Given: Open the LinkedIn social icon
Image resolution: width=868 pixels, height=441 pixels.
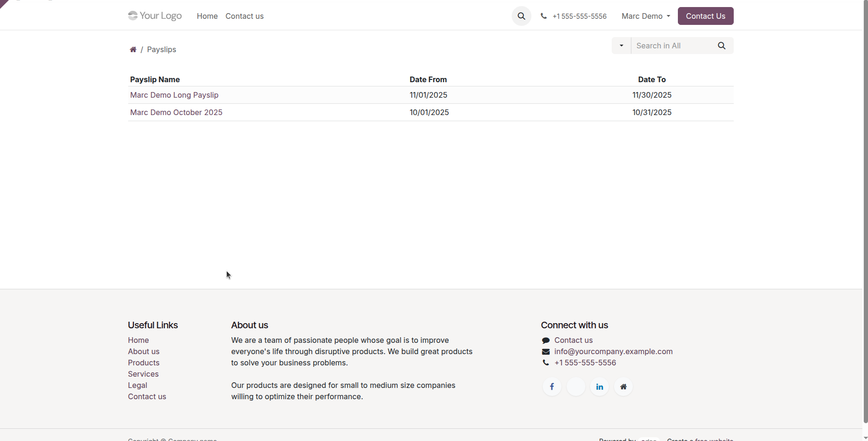Looking at the screenshot, I should point(599,387).
